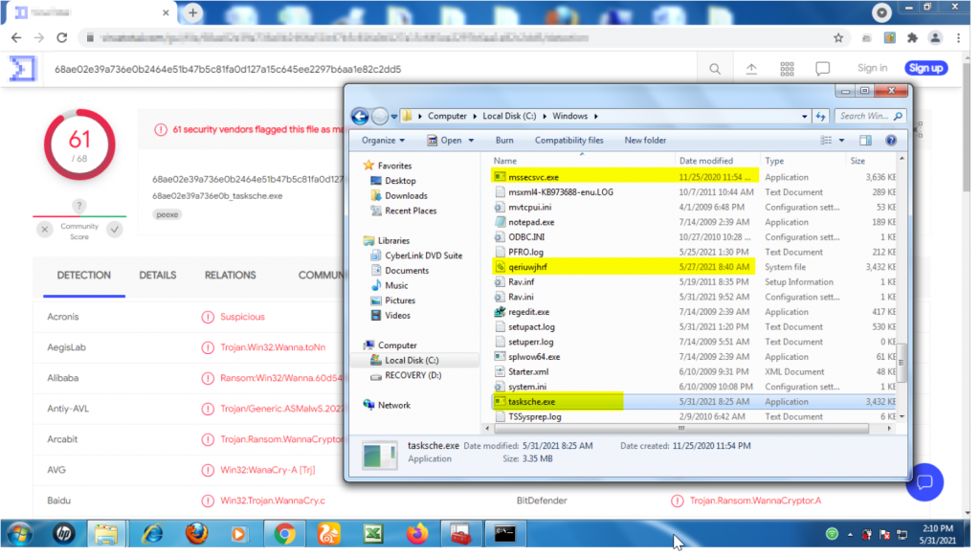Click the community score question mark icon
Screen dimensions: 980x556
(79, 208)
